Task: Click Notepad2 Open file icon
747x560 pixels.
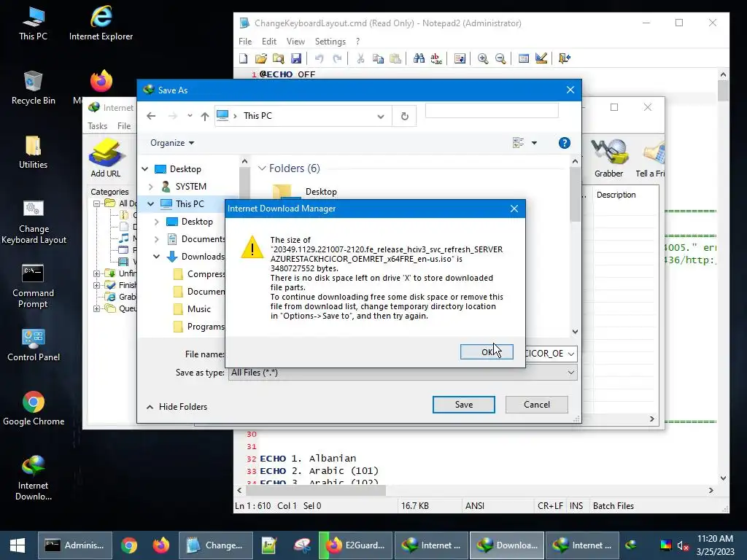Action: [x=260, y=58]
